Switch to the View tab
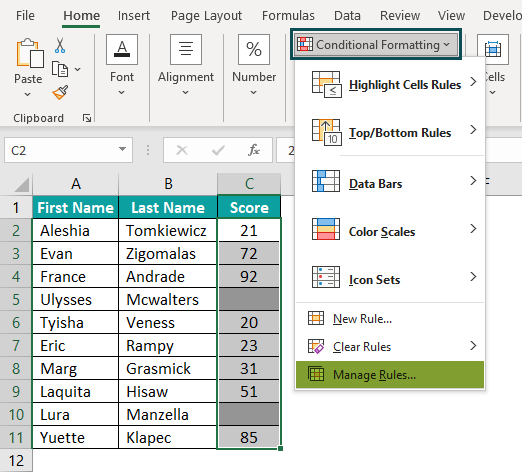522x472 pixels. point(451,15)
